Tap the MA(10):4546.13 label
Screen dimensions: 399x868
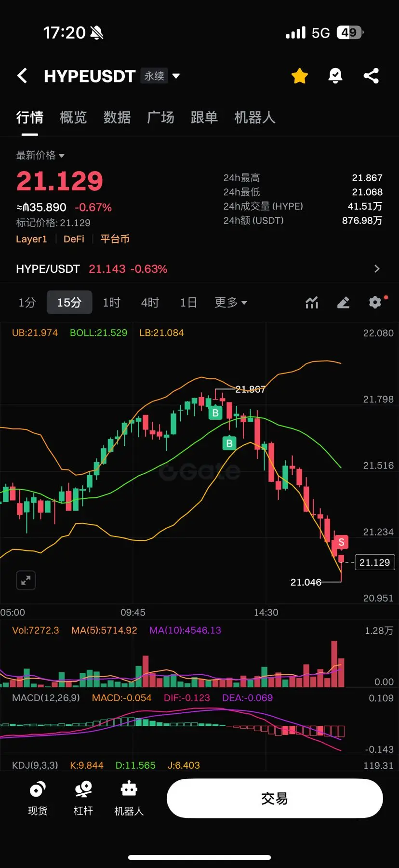pyautogui.click(x=185, y=630)
